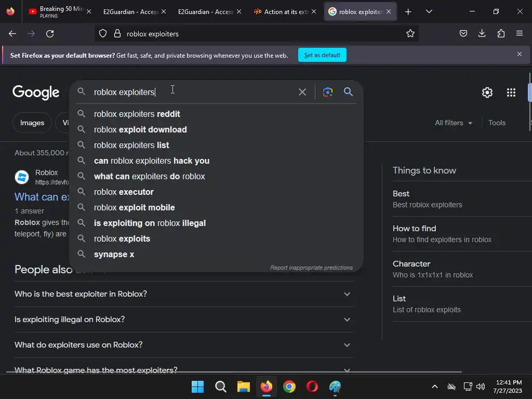Image resolution: width=532 pixels, height=399 pixels.
Task: Open the Windows Start menu
Action: tap(198, 387)
